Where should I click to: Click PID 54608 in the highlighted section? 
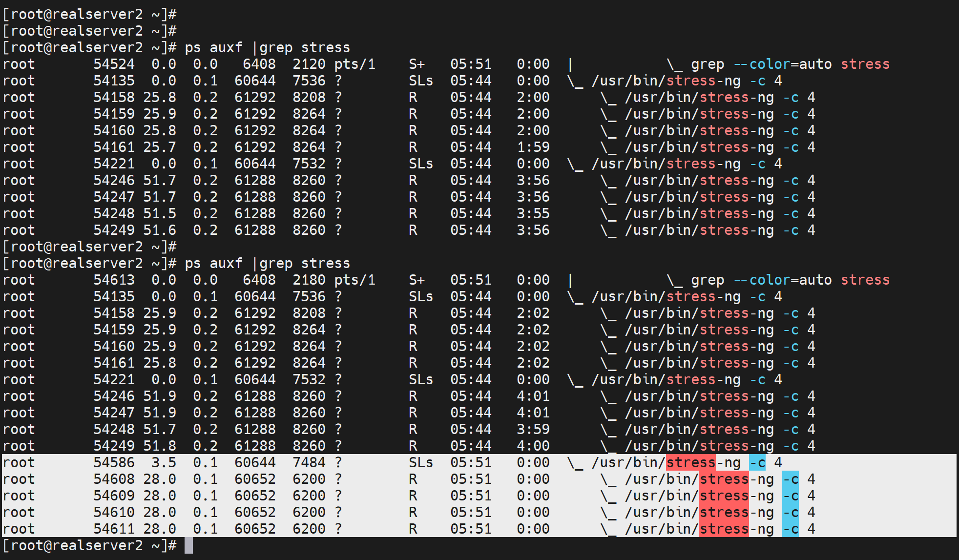[x=114, y=479]
